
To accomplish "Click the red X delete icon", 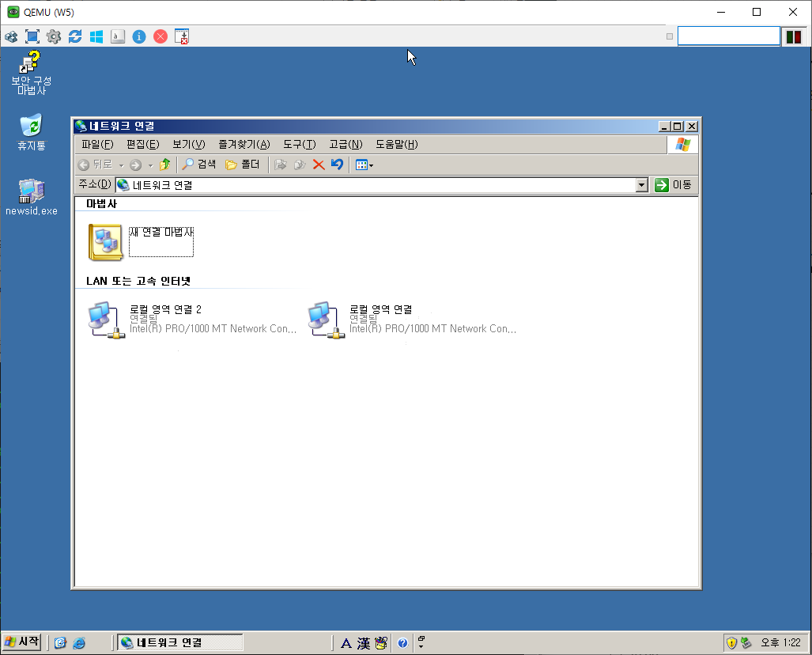I will pyautogui.click(x=319, y=165).
